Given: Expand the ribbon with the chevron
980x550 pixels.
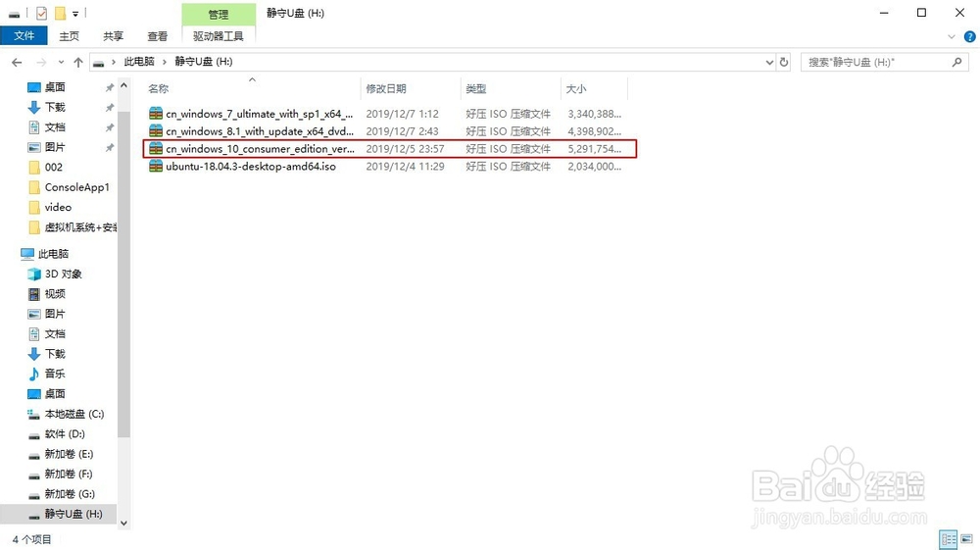Looking at the screenshot, I should [952, 37].
